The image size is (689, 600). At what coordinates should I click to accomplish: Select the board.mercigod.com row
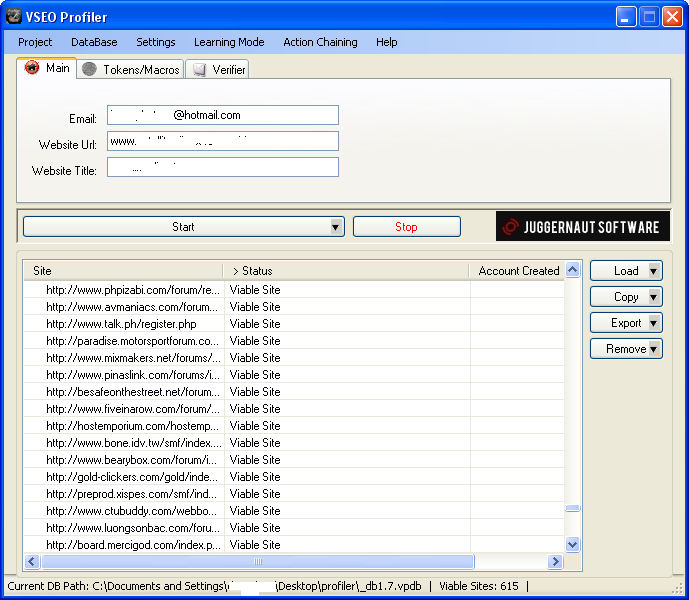coord(294,545)
